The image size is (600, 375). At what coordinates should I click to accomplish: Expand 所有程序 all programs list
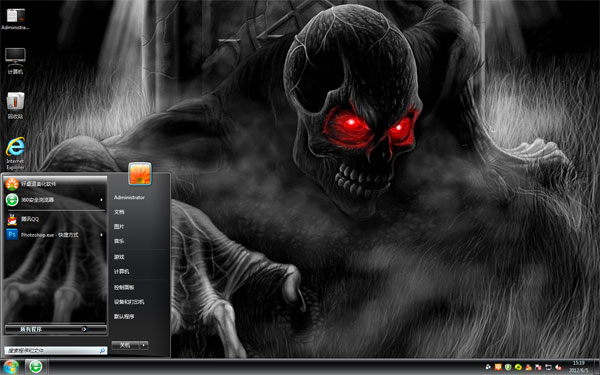56,329
